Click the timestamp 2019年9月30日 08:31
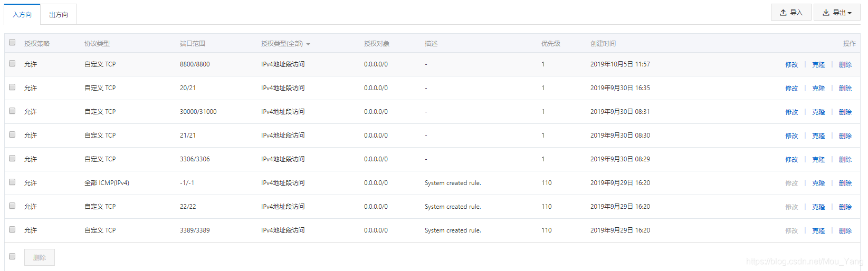Screen dimensions: 868x271 click(x=620, y=112)
